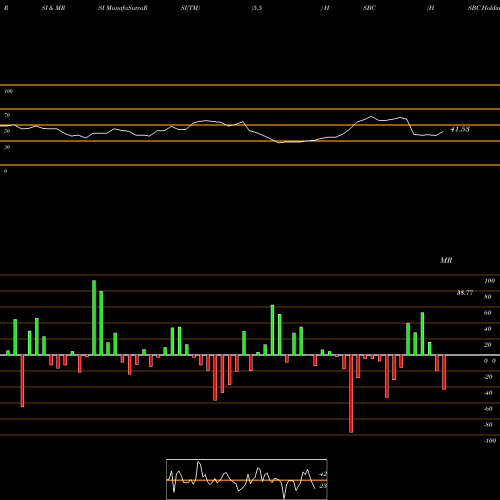The image size is (500, 500).
Task: Click the 'SI(TM)' header text
Action: [x=190, y=8]
